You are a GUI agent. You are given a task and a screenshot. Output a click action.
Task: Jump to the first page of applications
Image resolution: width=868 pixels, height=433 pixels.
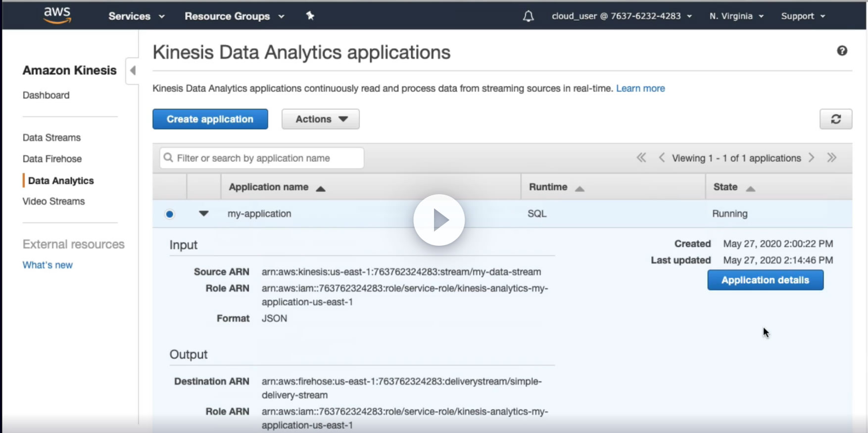point(641,158)
